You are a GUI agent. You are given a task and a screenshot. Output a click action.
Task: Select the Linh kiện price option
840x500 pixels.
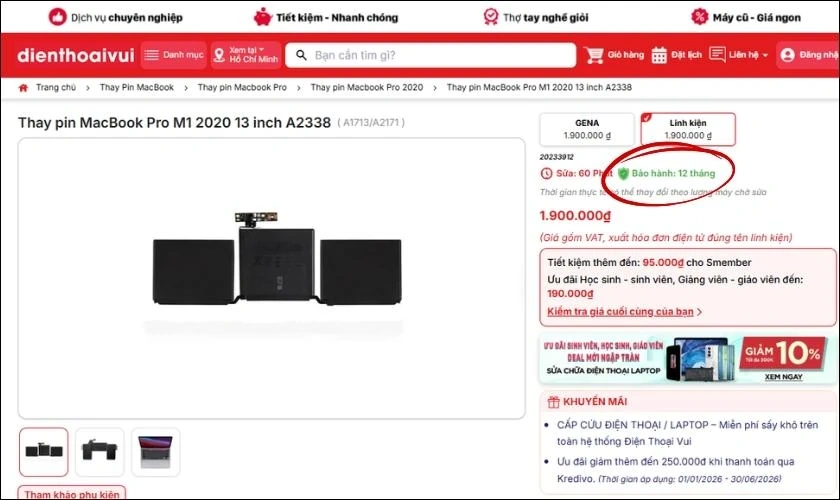coord(688,129)
